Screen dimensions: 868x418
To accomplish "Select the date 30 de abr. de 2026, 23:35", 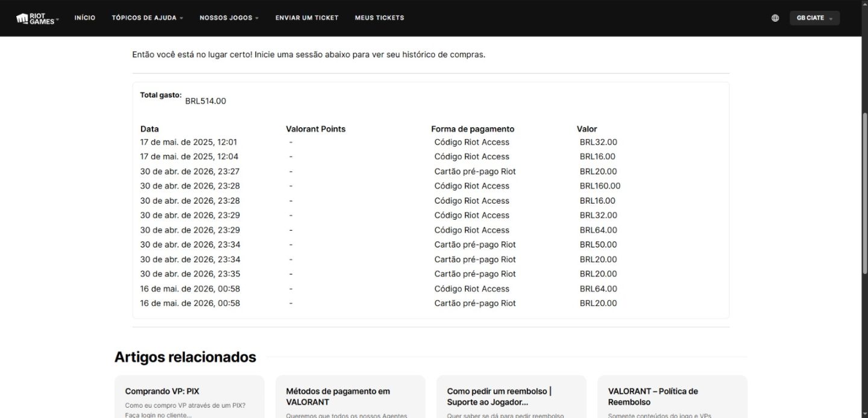I will tap(190, 274).
